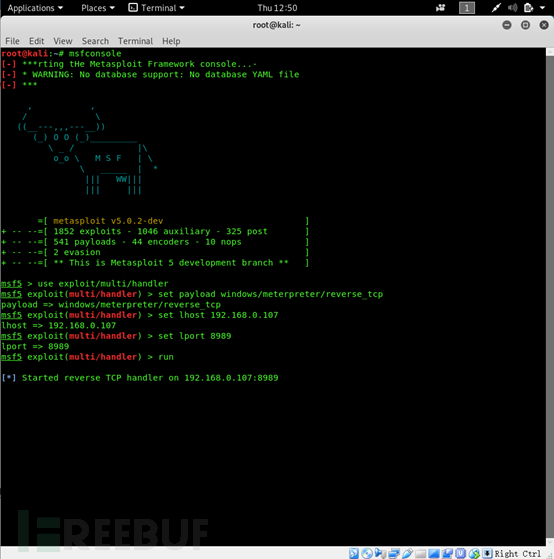Click the VirtualBox hard disk activity icon
The width and height of the screenshot is (554, 559).
click(354, 553)
